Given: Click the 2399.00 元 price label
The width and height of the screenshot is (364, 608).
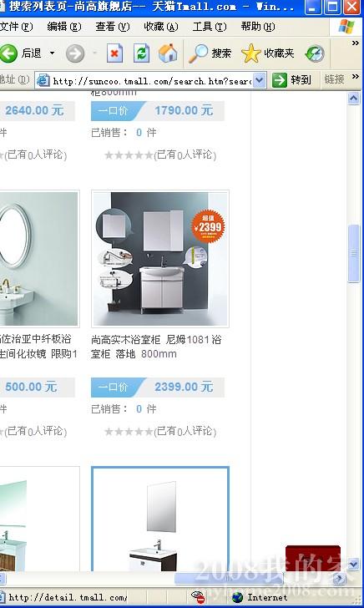Looking at the screenshot, I should click(184, 387).
